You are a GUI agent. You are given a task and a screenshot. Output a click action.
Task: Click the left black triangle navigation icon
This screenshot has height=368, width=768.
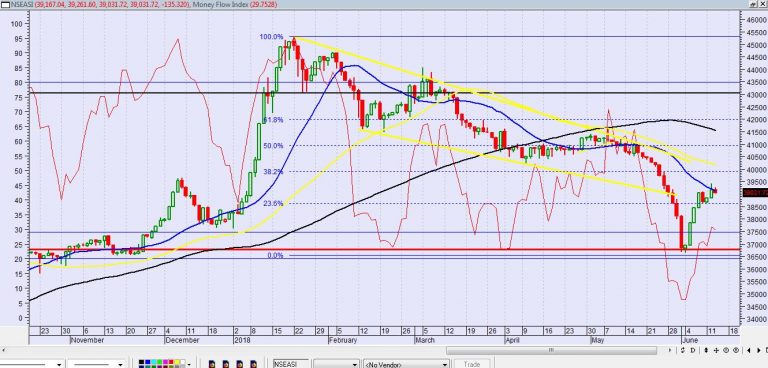click(x=748, y=350)
